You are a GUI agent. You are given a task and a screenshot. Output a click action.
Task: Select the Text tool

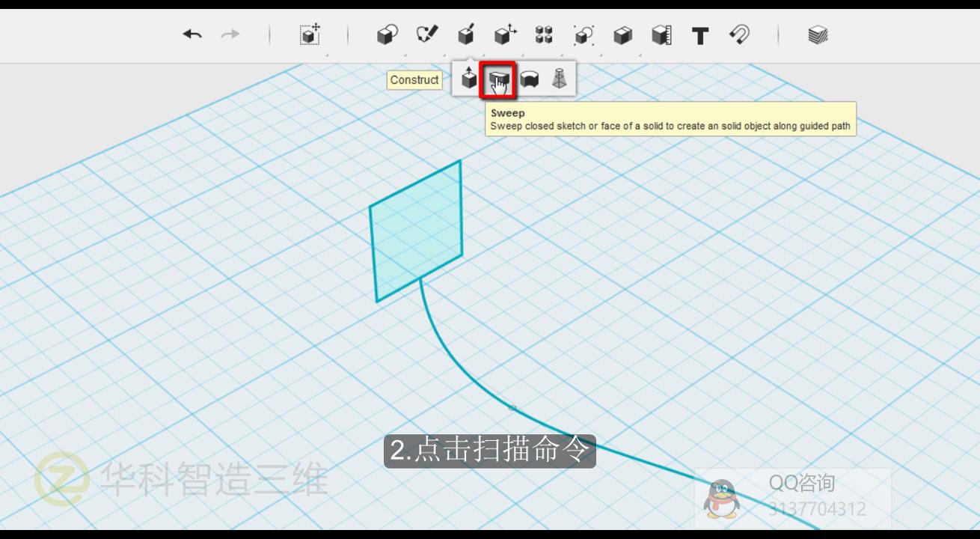pos(700,35)
